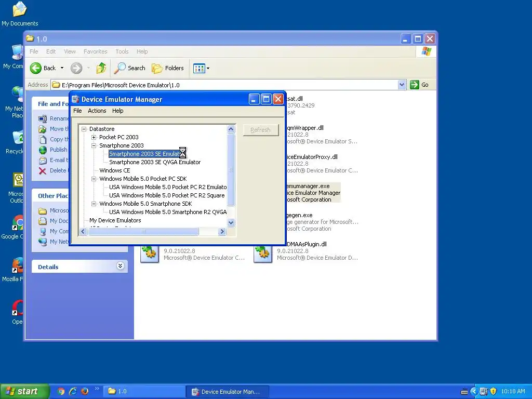Click the E-mail this file icon in sidebar
The image size is (532, 399).
point(43,160)
